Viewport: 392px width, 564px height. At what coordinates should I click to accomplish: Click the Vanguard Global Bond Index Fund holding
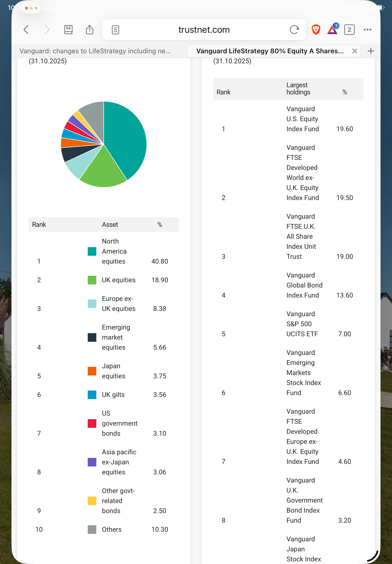pos(304,285)
